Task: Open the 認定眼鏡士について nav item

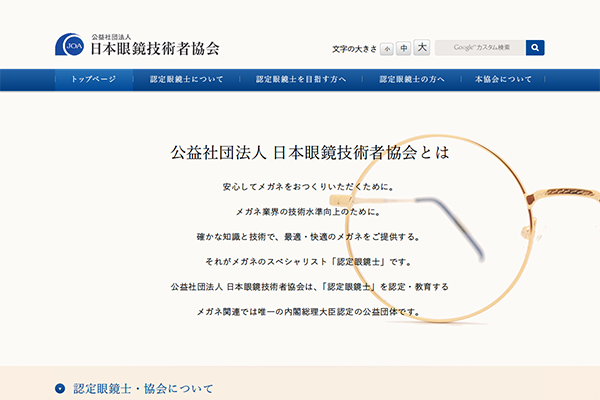Action: (x=186, y=79)
